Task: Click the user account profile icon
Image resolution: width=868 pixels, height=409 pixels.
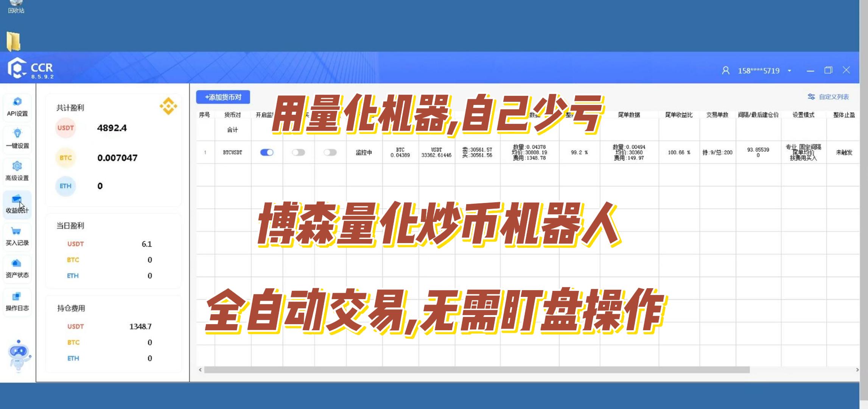Action: [725, 70]
